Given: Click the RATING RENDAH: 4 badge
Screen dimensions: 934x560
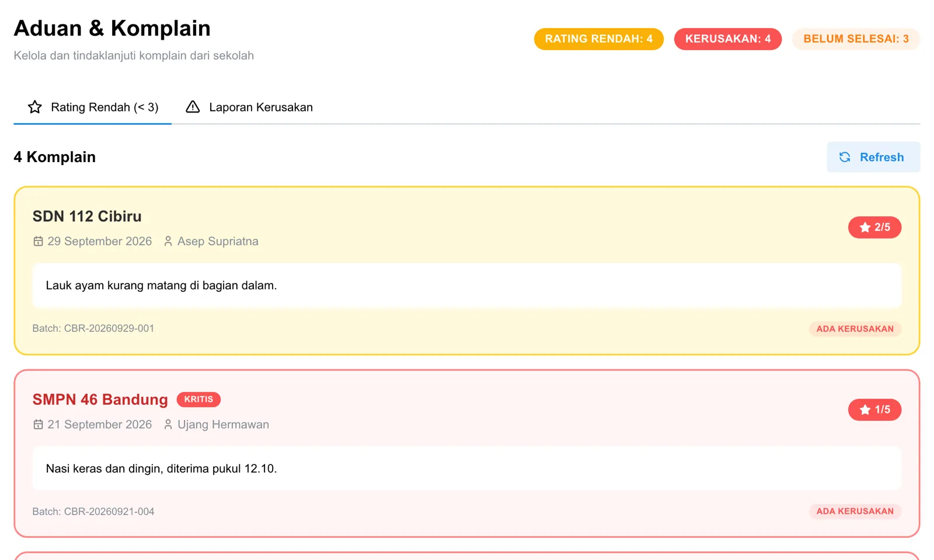Looking at the screenshot, I should coord(599,39).
